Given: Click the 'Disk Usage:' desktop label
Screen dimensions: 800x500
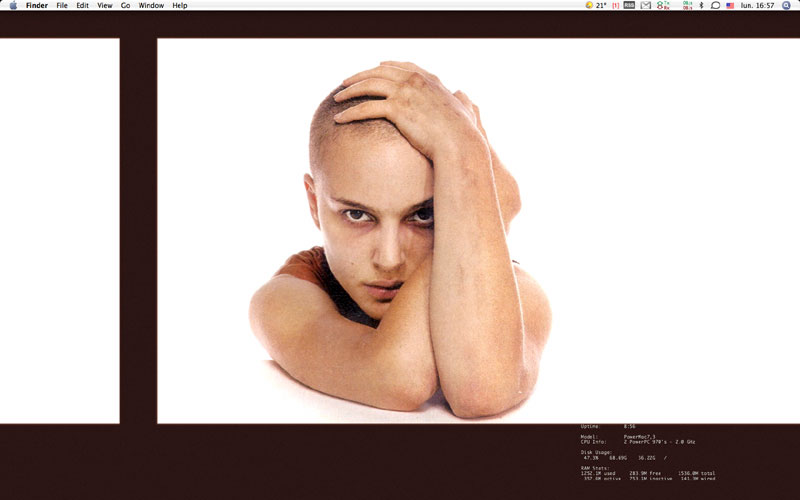Looking at the screenshot, I should click(596, 453).
